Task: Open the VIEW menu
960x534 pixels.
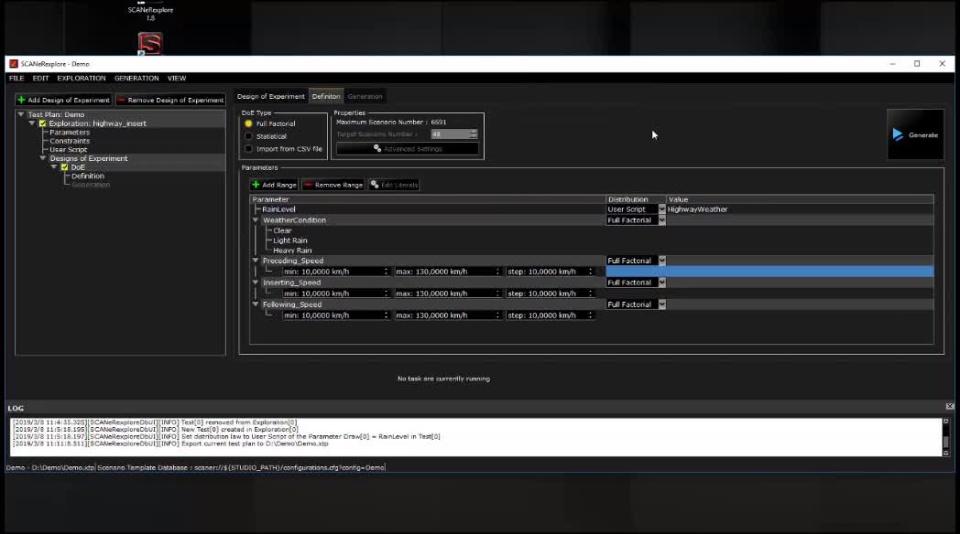Action: pos(177,78)
